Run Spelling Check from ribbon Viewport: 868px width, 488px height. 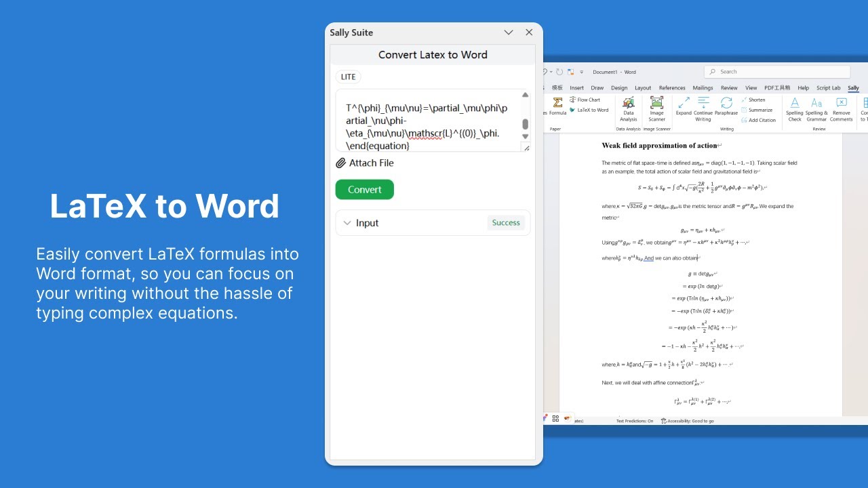click(794, 109)
